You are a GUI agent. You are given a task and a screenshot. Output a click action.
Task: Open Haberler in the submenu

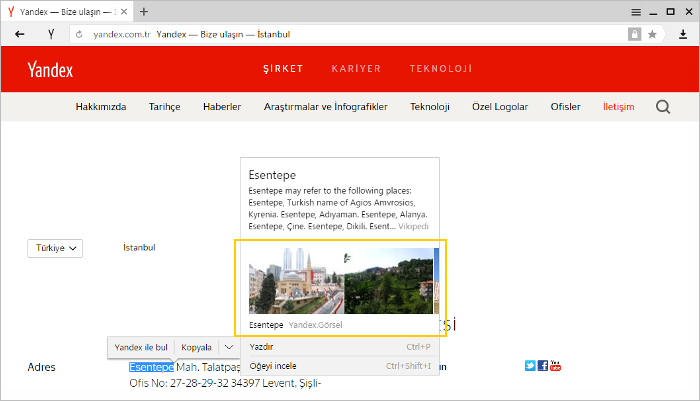tap(222, 107)
